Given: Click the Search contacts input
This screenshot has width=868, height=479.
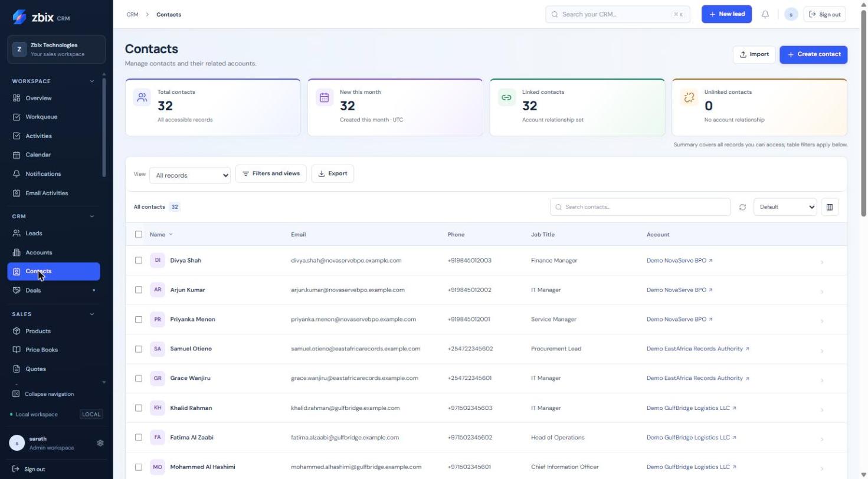Looking at the screenshot, I should tap(640, 207).
